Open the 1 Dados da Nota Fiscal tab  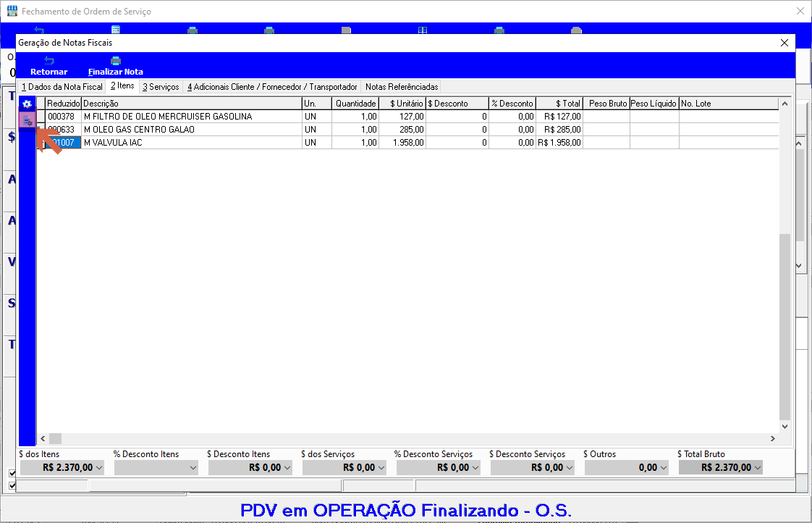tap(62, 86)
